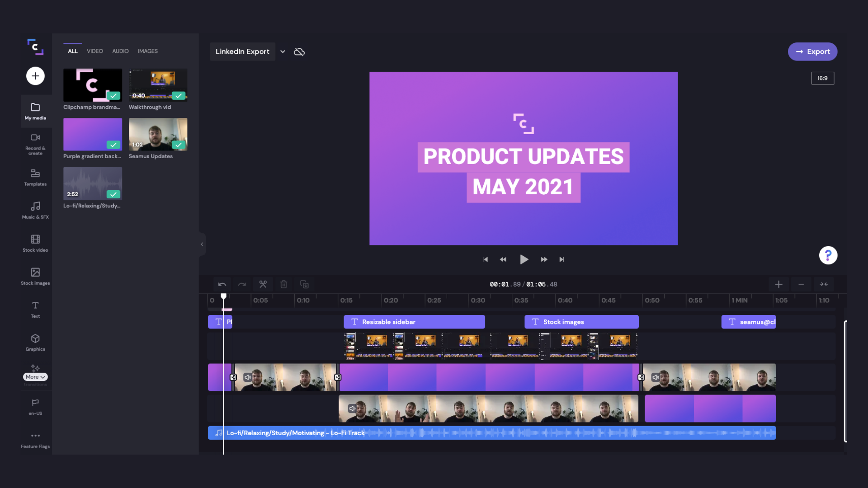This screenshot has width=868, height=488.
Task: Click the scissors split tool icon
Action: [x=263, y=284]
